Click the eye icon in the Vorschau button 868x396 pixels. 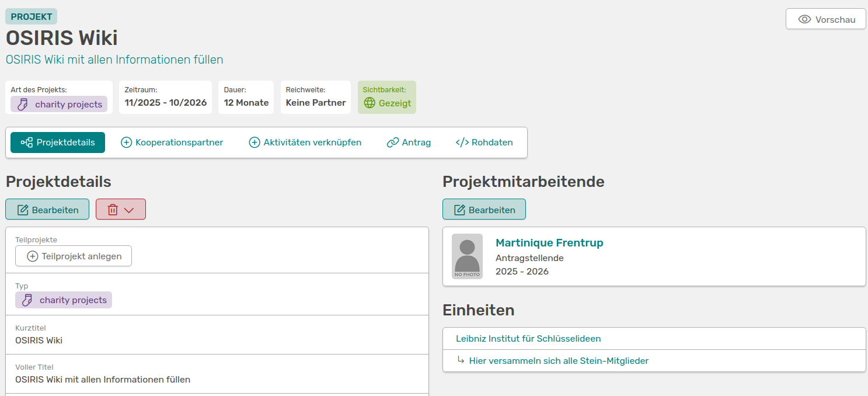click(804, 19)
